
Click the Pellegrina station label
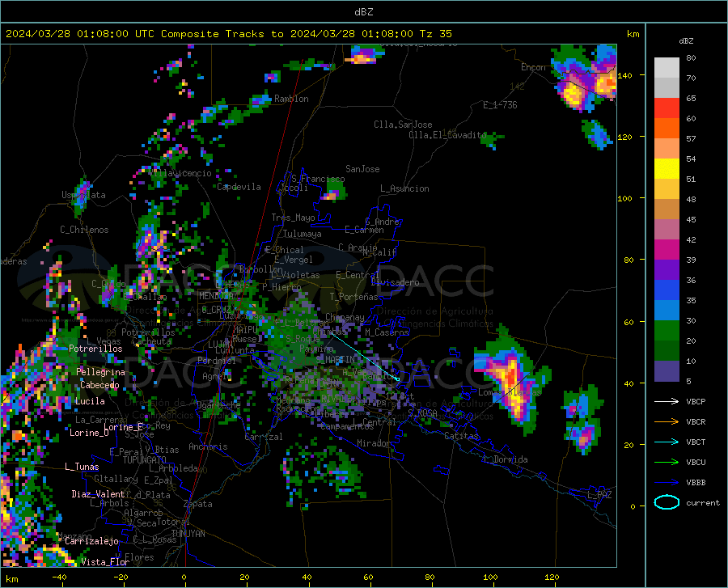[x=101, y=372]
